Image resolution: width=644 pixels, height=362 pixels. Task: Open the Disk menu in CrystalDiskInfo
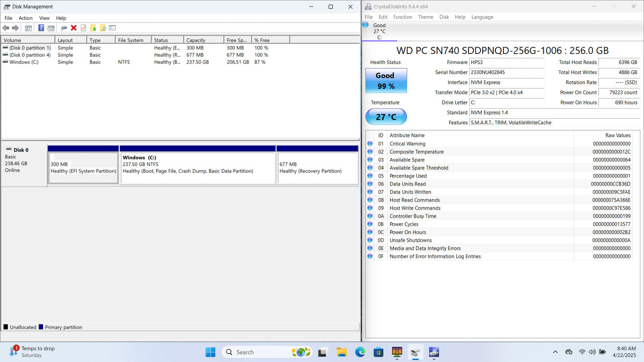(444, 17)
